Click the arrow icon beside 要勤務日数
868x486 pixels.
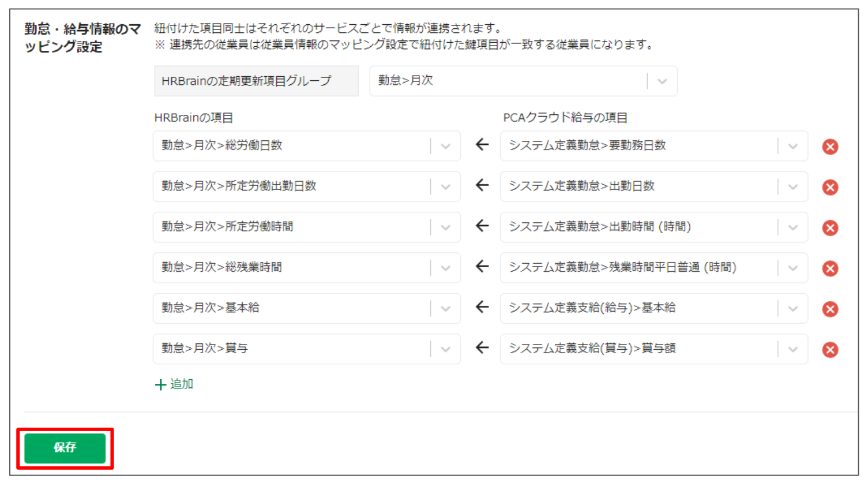tap(482, 145)
